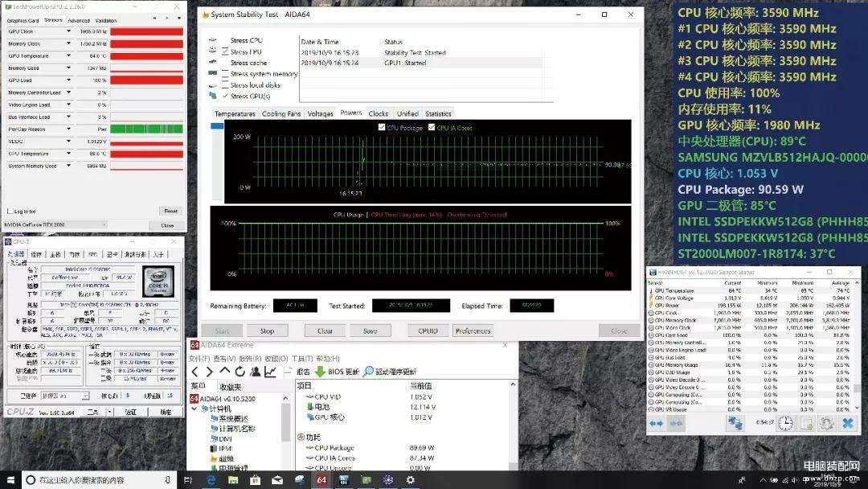
Task: Select 系统概述 in the AIDA64 tree
Action: pyautogui.click(x=232, y=419)
